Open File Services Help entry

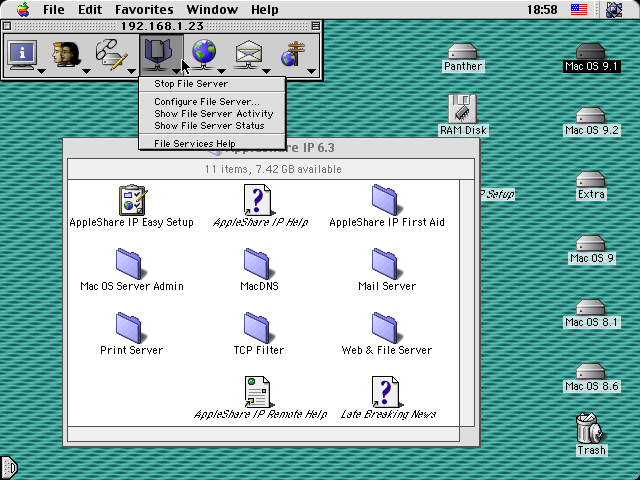[x=212, y=144]
